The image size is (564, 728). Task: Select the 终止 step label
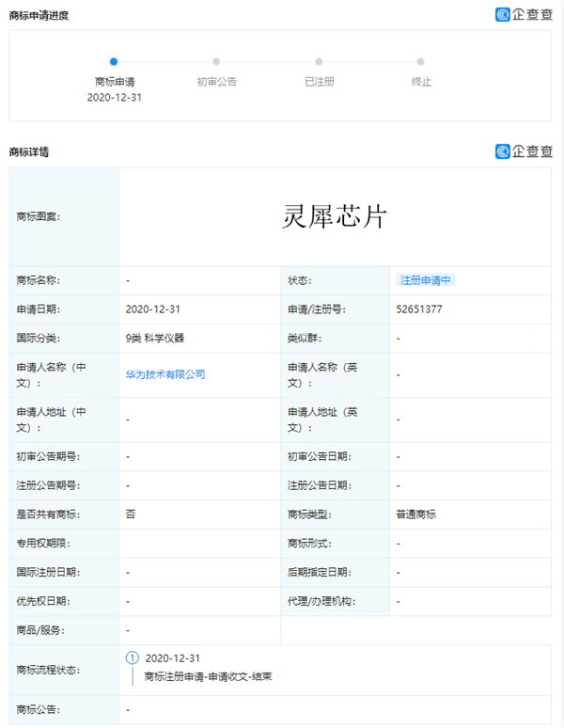[421, 82]
